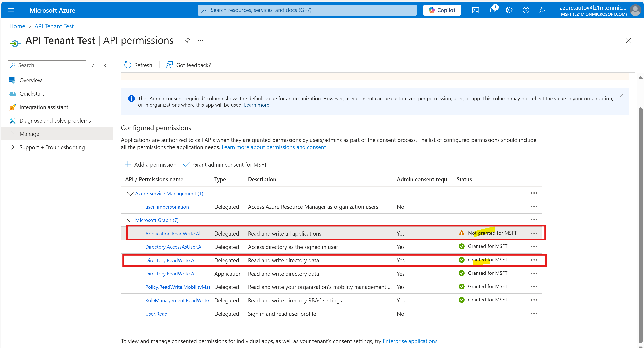Click Grant admin consent for MSFT
The height and width of the screenshot is (348, 644).
(x=225, y=165)
